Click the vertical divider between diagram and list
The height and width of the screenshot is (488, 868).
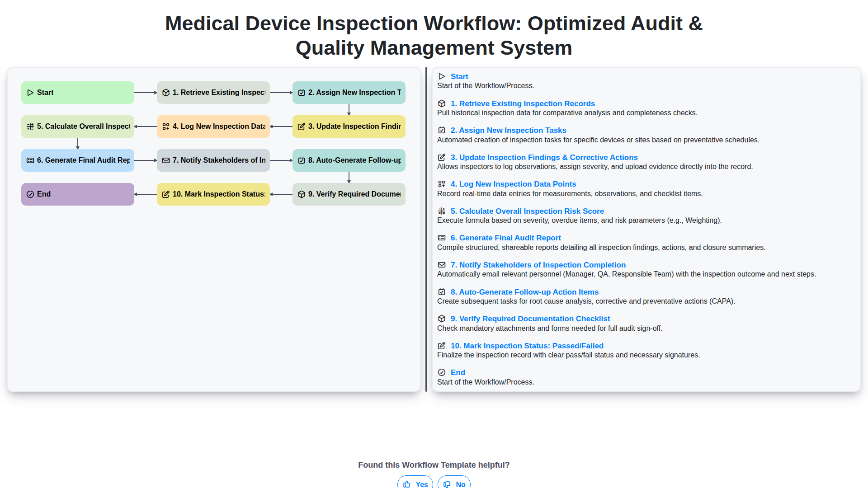tap(426, 230)
